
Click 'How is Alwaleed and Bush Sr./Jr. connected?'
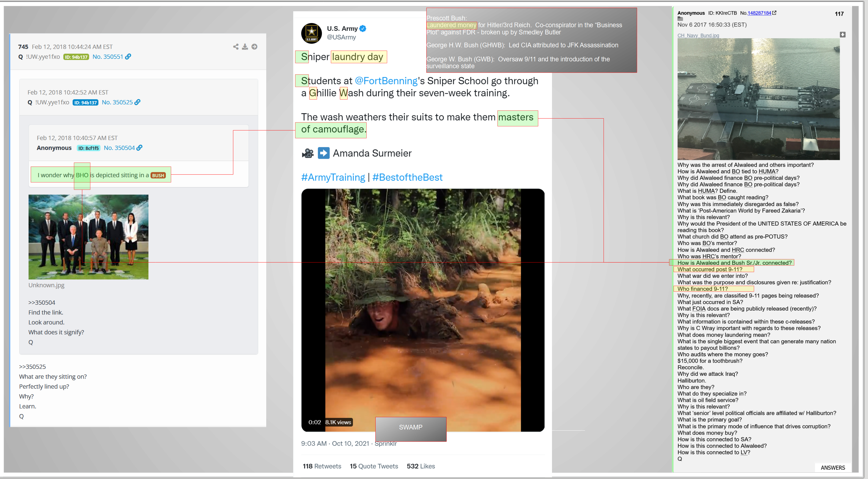coord(734,263)
